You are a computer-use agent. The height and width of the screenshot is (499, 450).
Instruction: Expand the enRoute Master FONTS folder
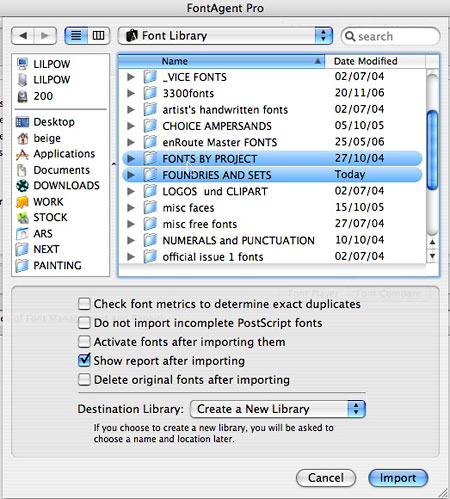point(131,142)
